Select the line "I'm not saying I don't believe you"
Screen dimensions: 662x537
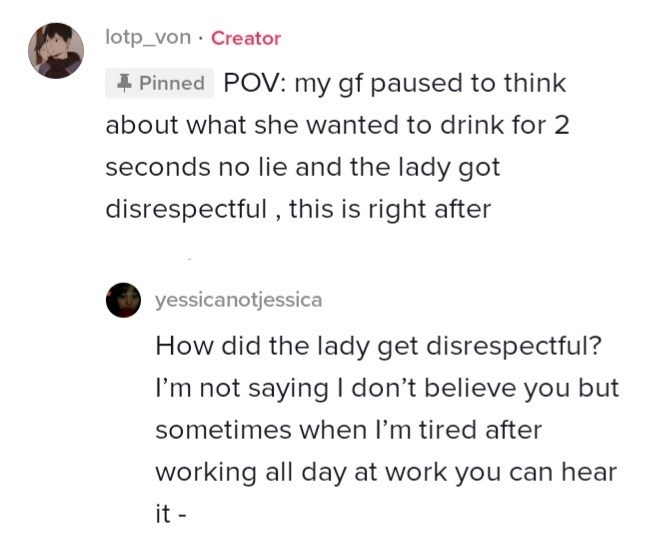click(x=387, y=387)
